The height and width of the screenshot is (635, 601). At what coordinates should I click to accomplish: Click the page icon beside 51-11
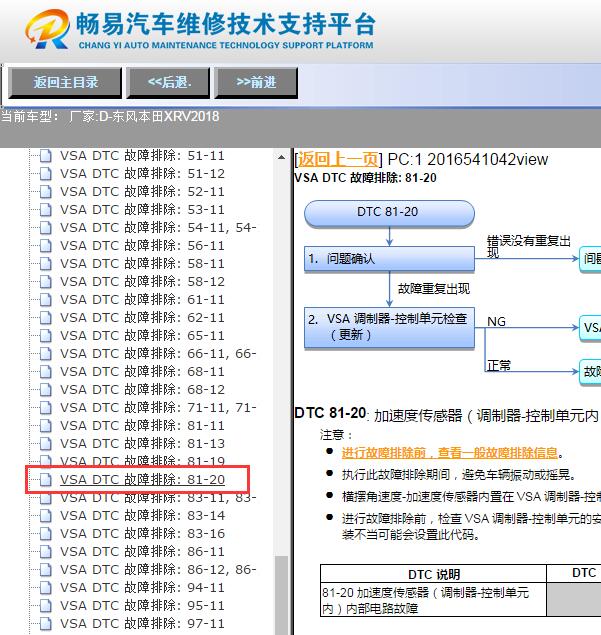46,156
